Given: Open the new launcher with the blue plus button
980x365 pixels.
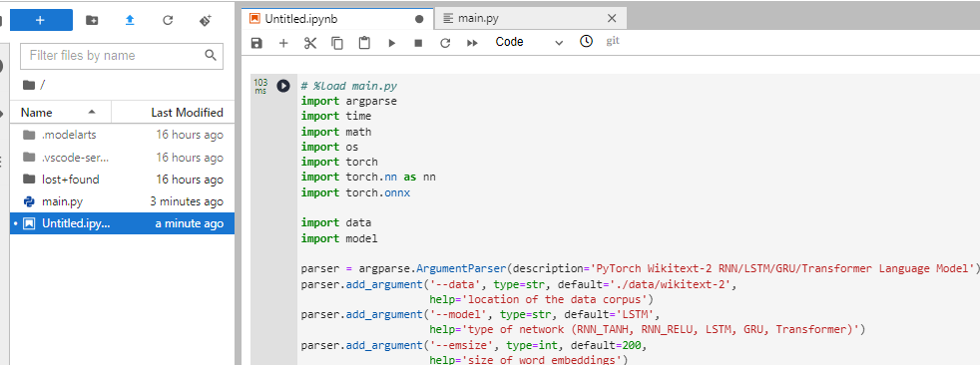Looking at the screenshot, I should pos(41,20).
